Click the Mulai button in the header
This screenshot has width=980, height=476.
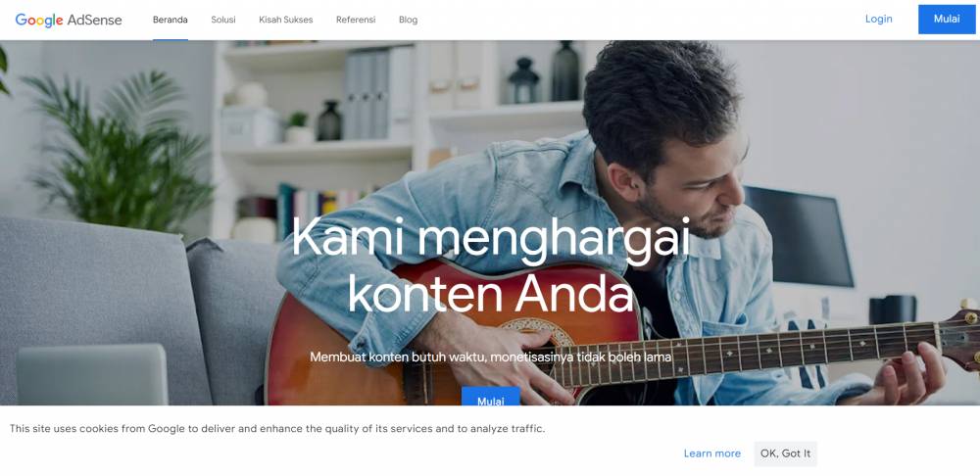coord(947,19)
